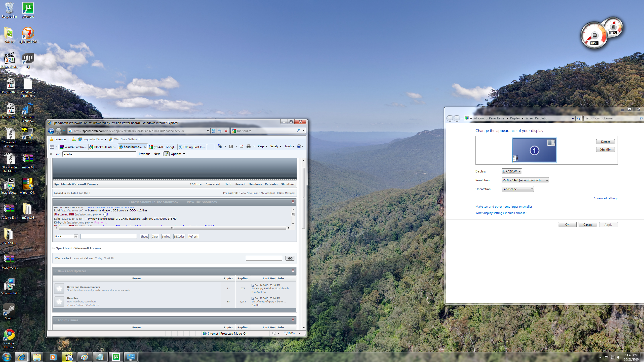644x362 pixels.
Task: Click the search magnifier in IE search box
Action: (299, 131)
